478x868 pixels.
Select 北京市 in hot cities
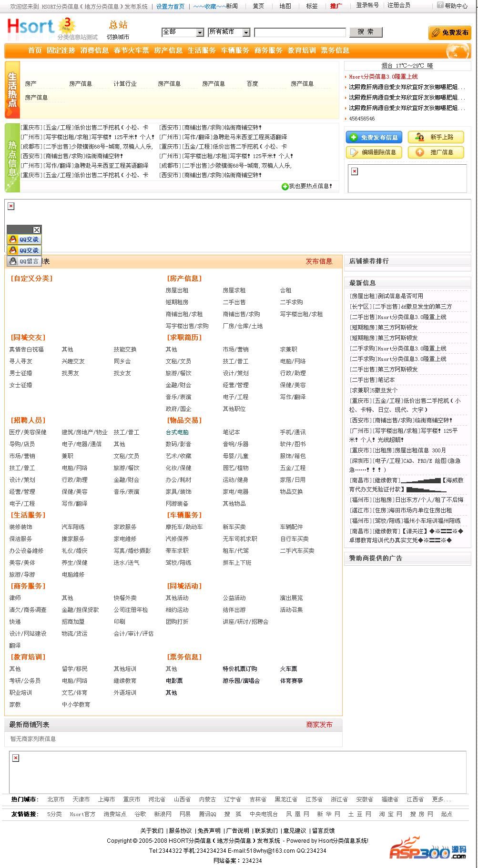pyautogui.click(x=56, y=799)
